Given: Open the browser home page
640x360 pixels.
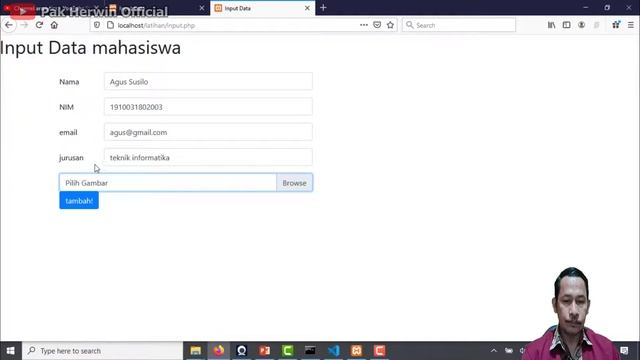Looking at the screenshot, I should tap(54, 25).
